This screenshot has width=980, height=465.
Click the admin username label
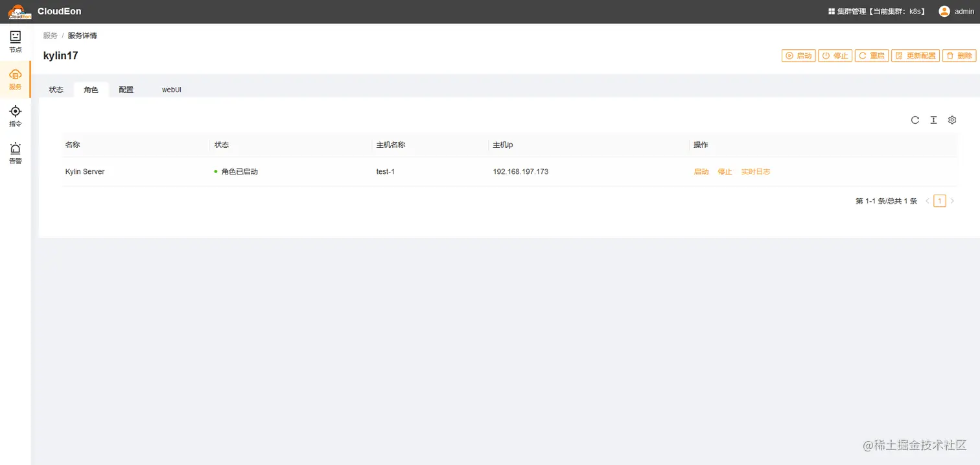[x=964, y=12]
